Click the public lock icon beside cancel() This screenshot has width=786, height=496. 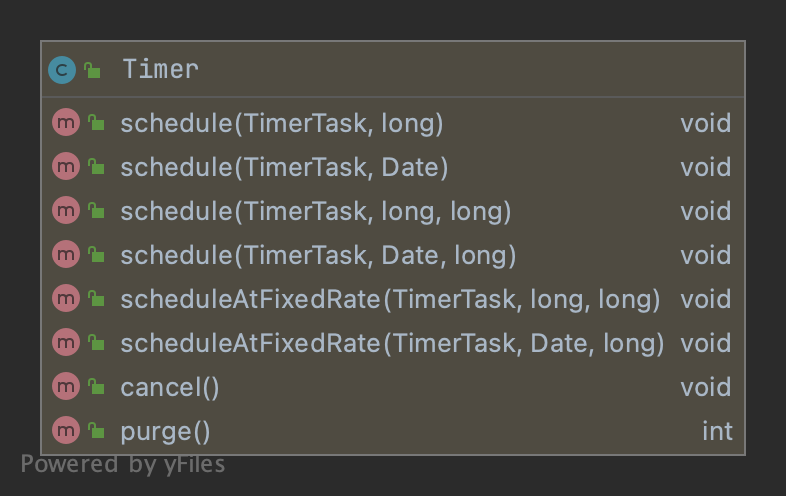(96, 387)
